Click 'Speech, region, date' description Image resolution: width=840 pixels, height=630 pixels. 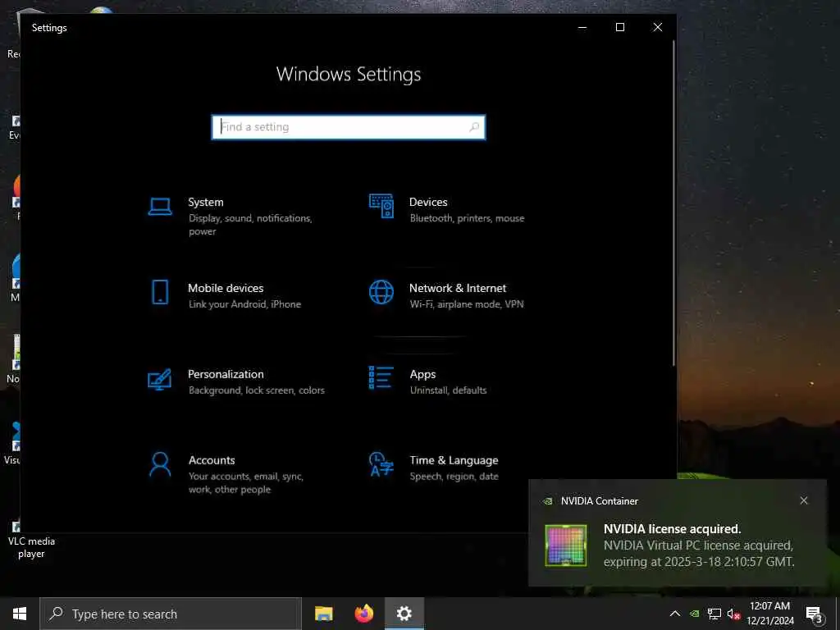pyautogui.click(x=454, y=477)
